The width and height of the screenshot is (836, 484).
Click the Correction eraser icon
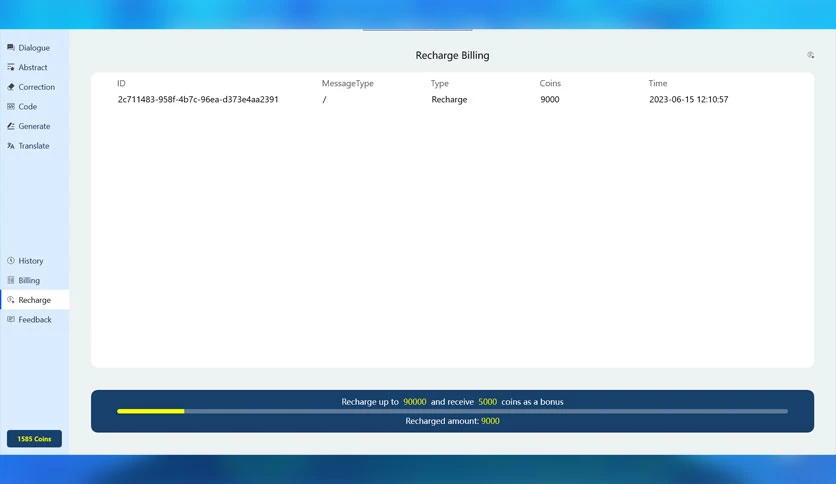[x=11, y=87]
